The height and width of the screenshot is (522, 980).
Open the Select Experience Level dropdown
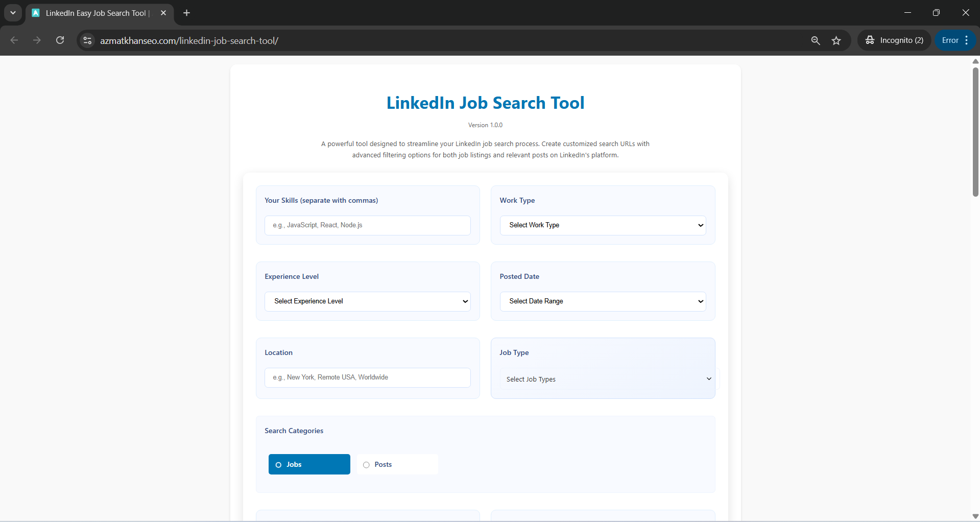pos(368,301)
